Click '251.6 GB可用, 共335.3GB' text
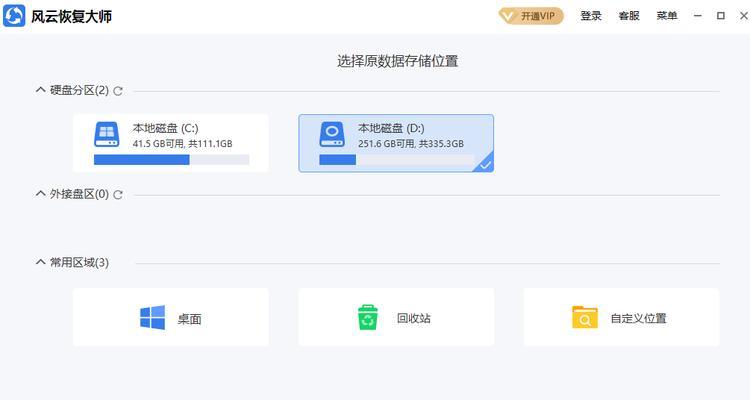Image resolution: width=750 pixels, height=400 pixels. [x=411, y=144]
